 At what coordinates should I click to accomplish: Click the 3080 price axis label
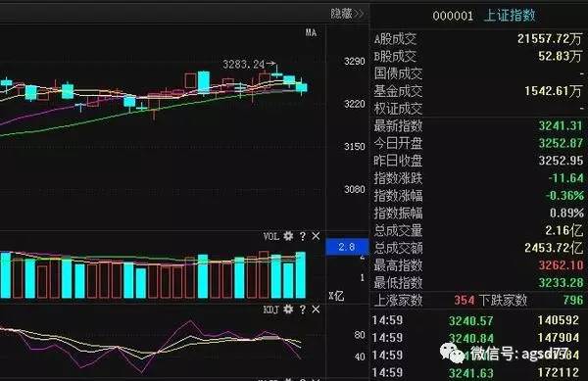(355, 189)
